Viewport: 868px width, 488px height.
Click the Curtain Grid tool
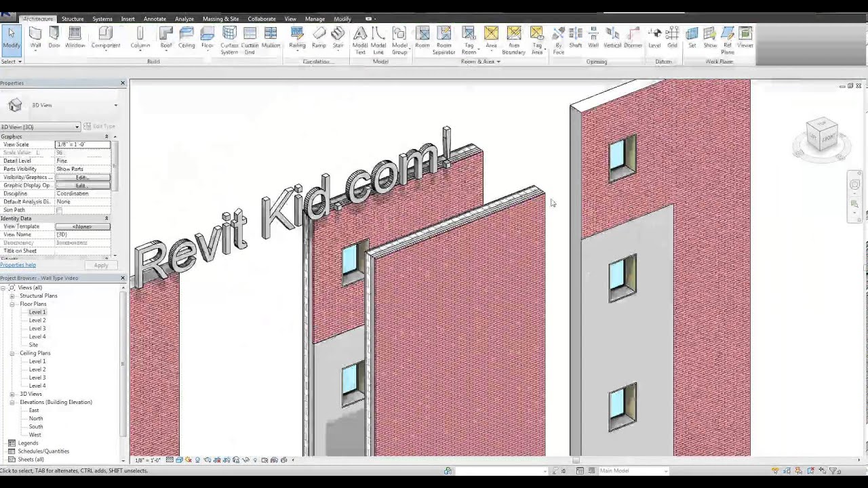tap(250, 41)
